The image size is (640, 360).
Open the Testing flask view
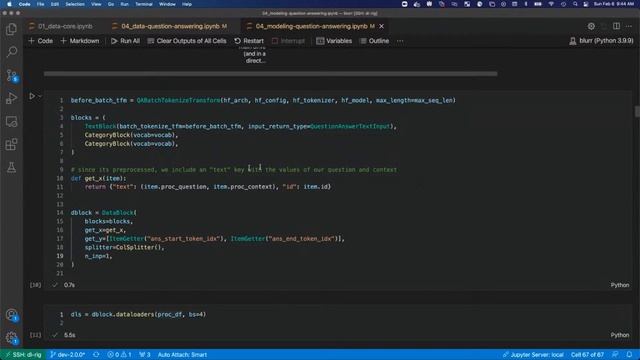[x=11, y=167]
